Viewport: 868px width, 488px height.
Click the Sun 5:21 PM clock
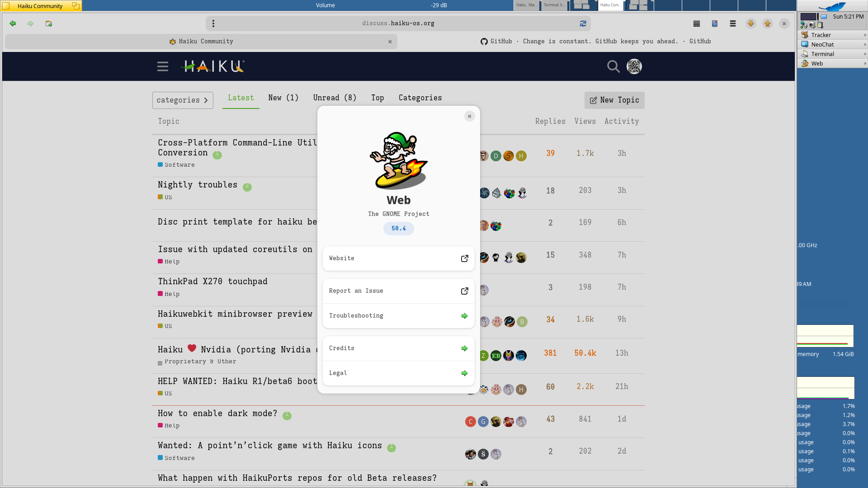(x=848, y=17)
